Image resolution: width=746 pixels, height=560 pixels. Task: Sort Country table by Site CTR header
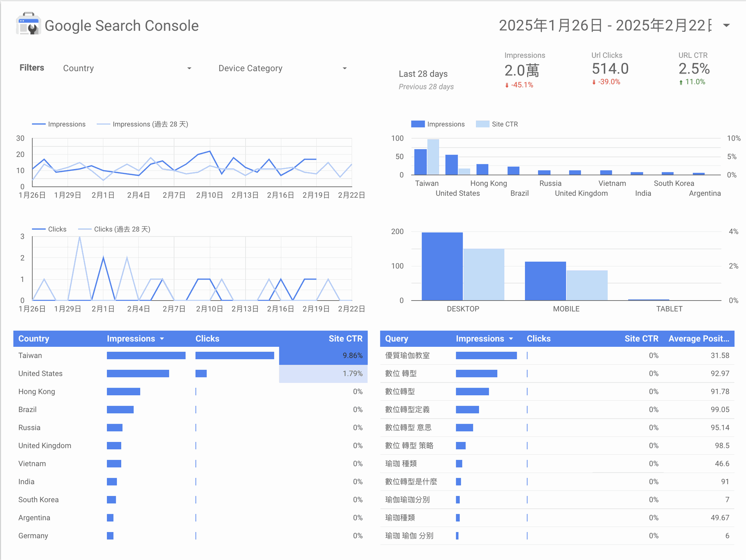(345, 339)
